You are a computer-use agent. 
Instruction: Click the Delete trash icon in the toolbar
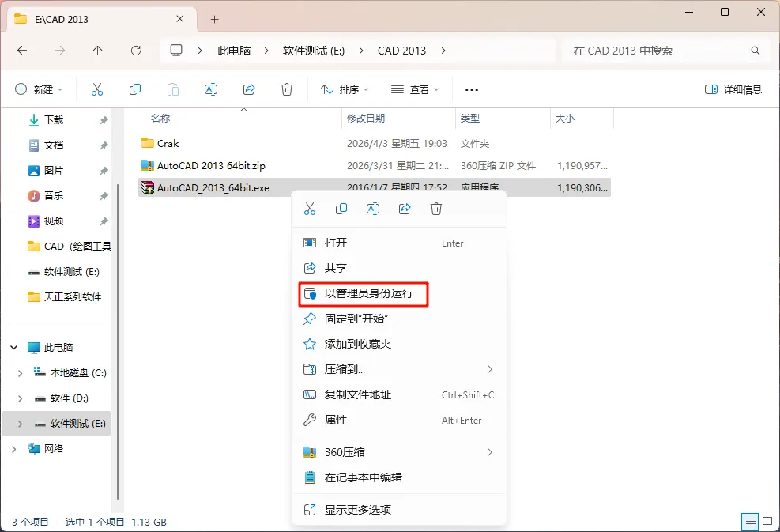click(x=287, y=89)
